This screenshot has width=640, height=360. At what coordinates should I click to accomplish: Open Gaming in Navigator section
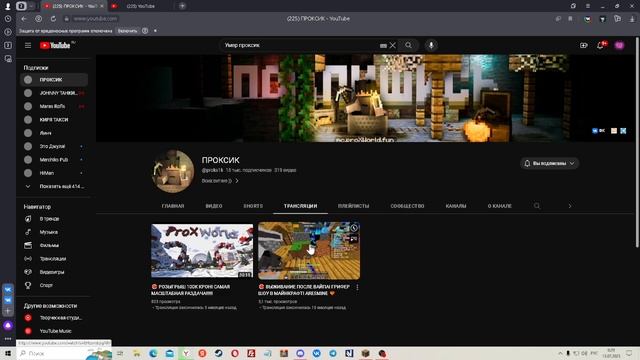tap(54, 272)
